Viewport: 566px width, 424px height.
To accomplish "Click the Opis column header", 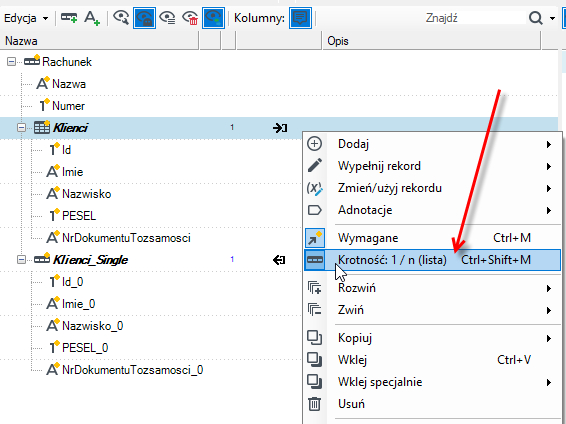I will point(432,41).
